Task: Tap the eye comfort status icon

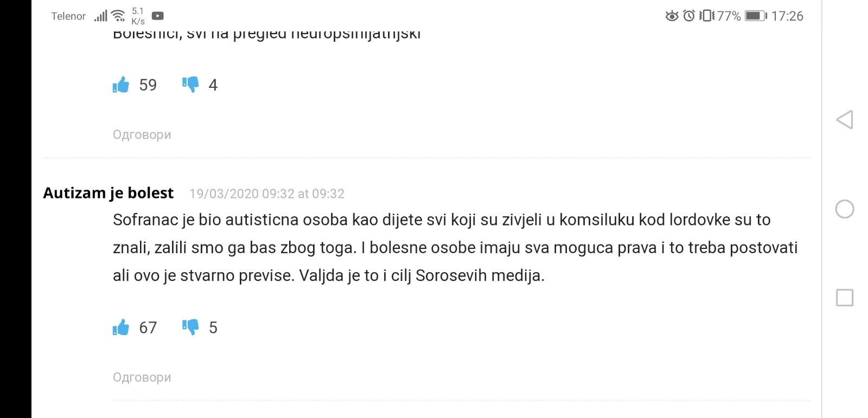Action: click(x=672, y=16)
